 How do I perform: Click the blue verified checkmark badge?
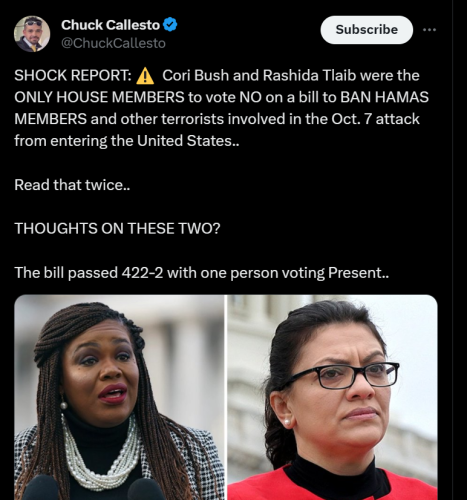pyautogui.click(x=170, y=25)
